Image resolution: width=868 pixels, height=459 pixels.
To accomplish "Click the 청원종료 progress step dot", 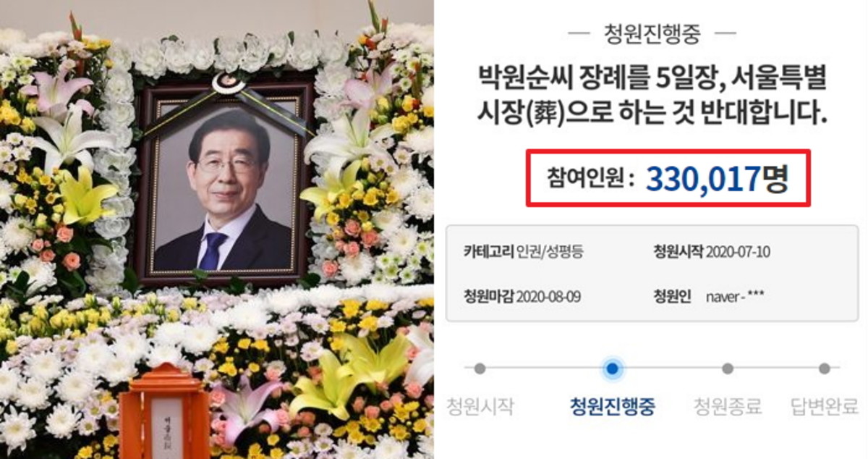I will (727, 369).
